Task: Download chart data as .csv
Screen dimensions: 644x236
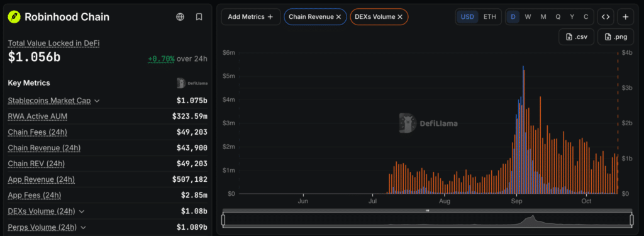Action: click(x=576, y=37)
